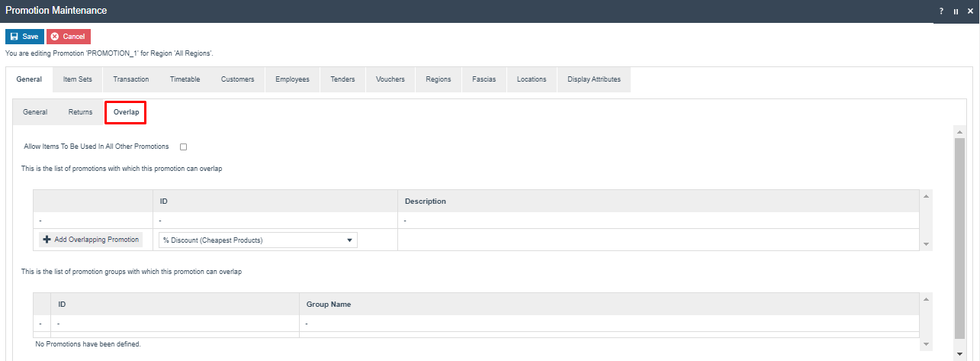This screenshot has height=361, width=980.
Task: Open the Vouchers tab
Action: tap(390, 79)
